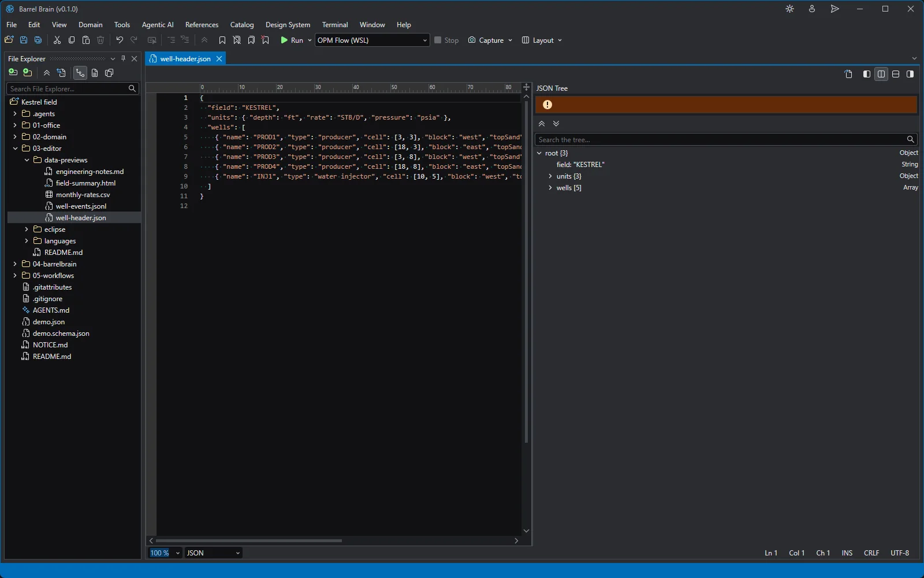
Task: Open the Design System menu
Action: point(288,25)
